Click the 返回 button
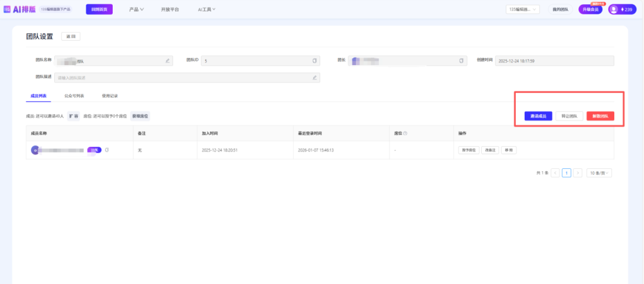Image resolution: width=644 pixels, height=284 pixels. (x=70, y=36)
